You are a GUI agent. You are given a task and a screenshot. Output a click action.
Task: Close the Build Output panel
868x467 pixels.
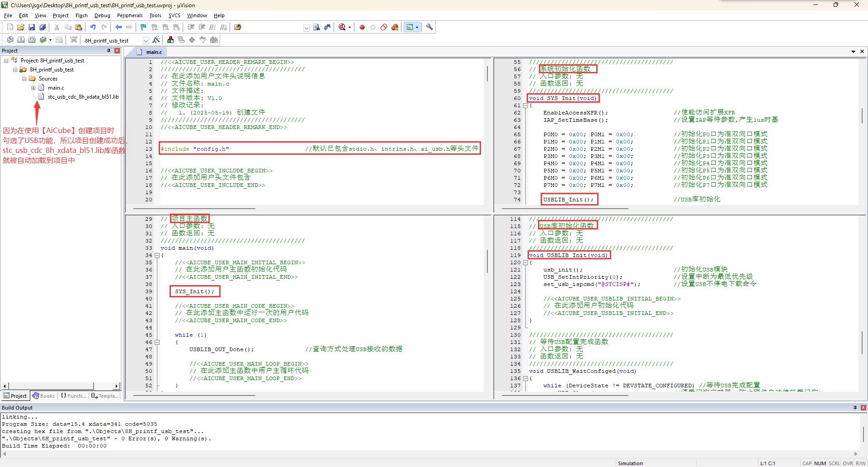pyautogui.click(x=863, y=408)
